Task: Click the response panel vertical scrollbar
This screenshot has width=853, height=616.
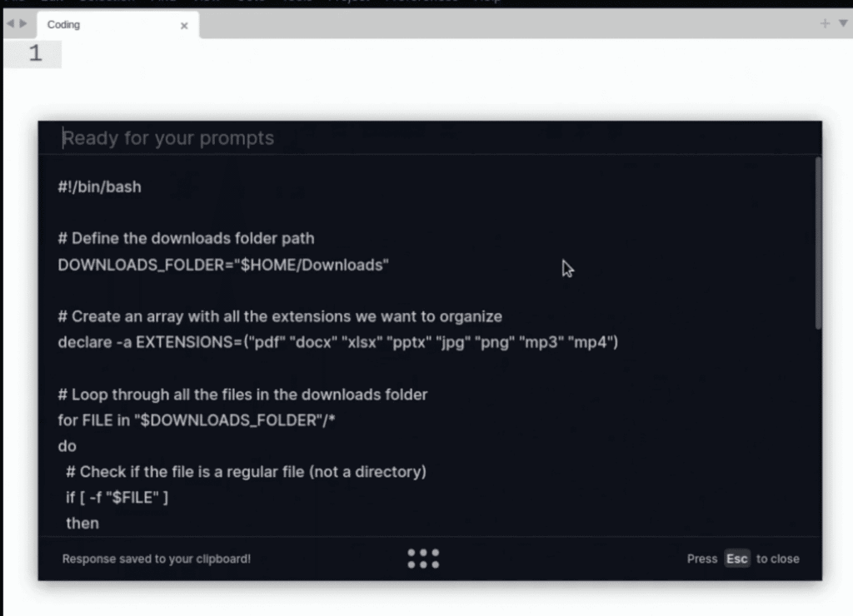Action: point(818,241)
